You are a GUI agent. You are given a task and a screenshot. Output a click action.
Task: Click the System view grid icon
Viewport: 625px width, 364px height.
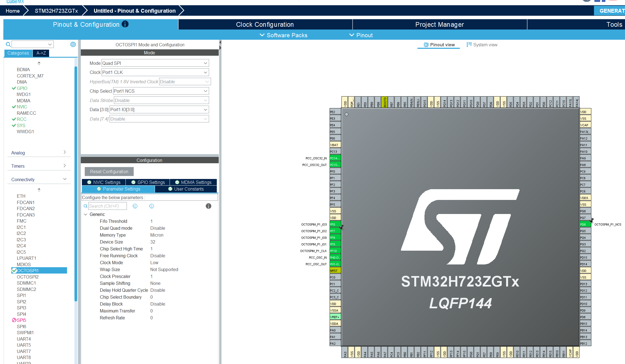[x=469, y=45]
